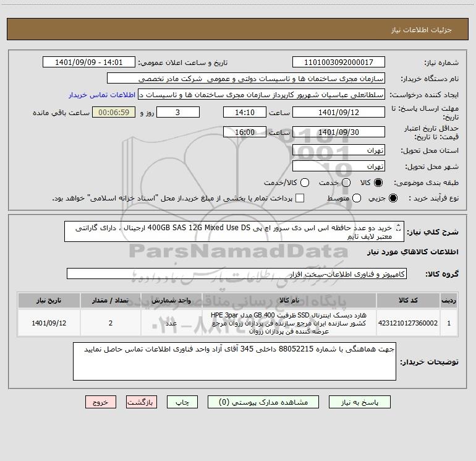Click the استان محل تحویل field تهران
This screenshot has width=476, height=461.
point(339,150)
